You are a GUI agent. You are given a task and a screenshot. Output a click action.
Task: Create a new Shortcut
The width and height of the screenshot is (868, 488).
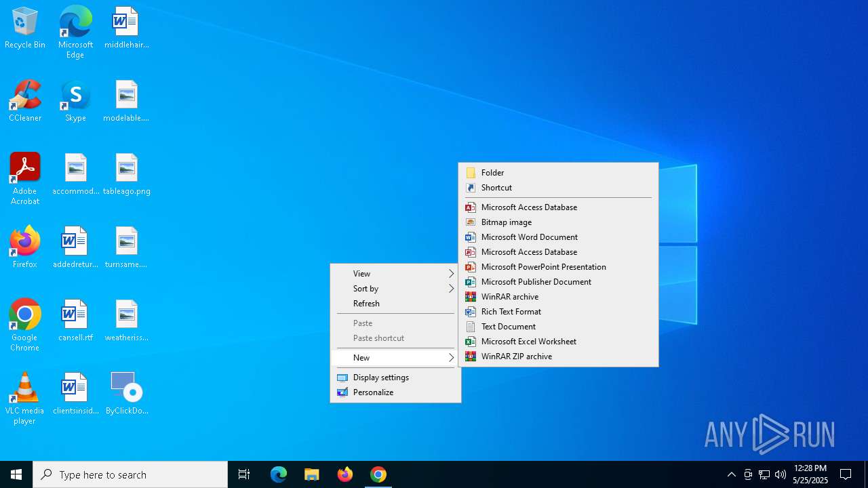(x=558, y=188)
